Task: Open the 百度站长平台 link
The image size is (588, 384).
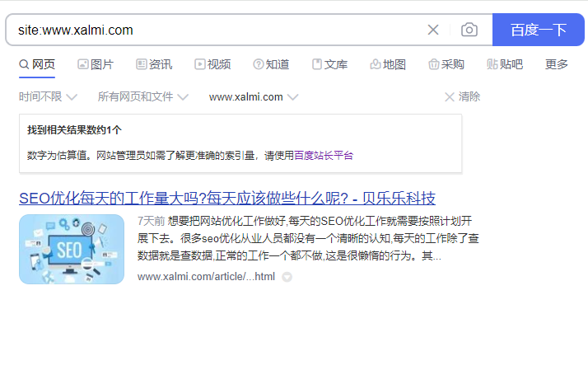Action: [324, 156]
